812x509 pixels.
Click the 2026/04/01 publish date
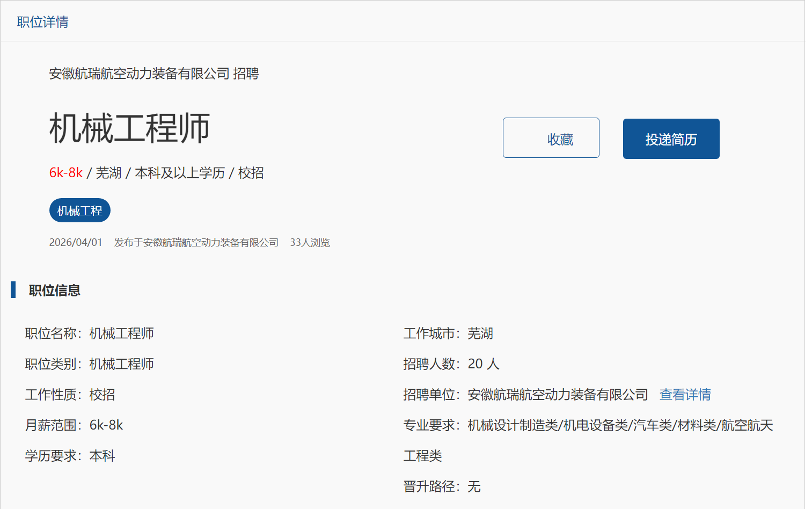[76, 243]
